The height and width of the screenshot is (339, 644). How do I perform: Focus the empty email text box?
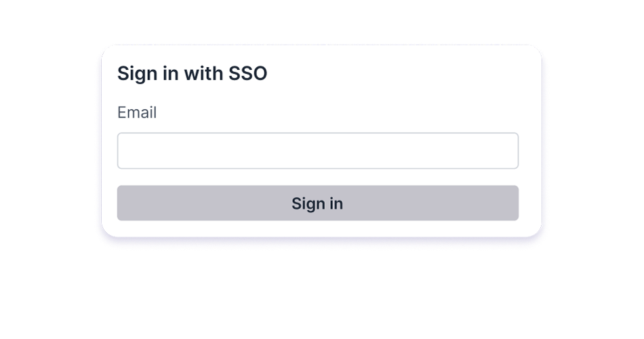click(x=317, y=151)
